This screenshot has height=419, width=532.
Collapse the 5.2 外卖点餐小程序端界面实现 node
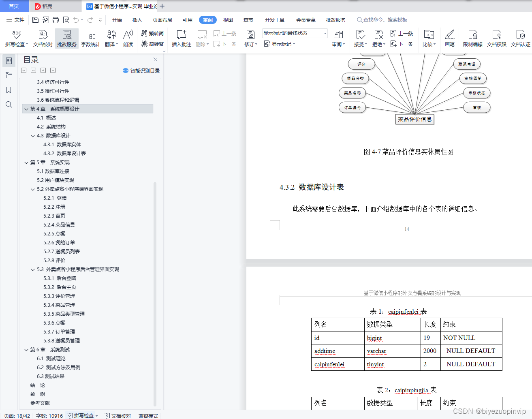pos(33,189)
